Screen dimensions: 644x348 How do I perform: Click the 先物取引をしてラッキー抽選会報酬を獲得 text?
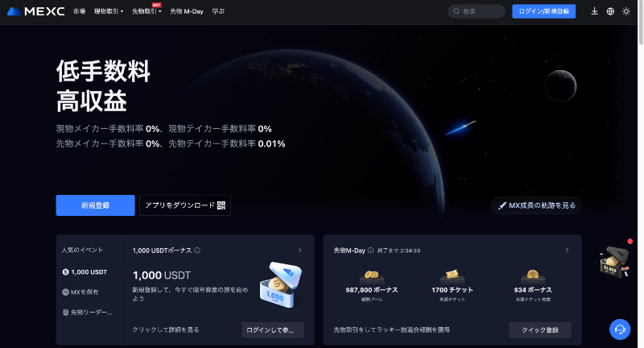(392, 330)
